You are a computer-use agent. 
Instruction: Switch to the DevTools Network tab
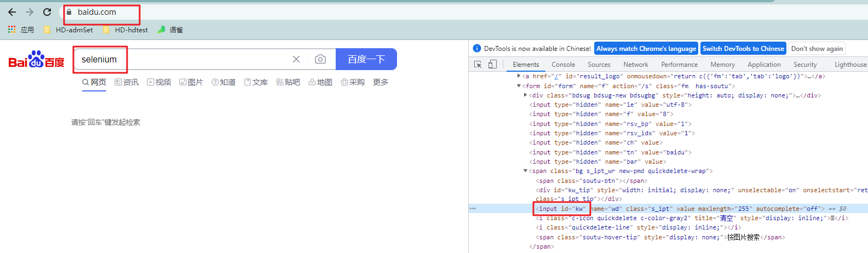coord(636,65)
